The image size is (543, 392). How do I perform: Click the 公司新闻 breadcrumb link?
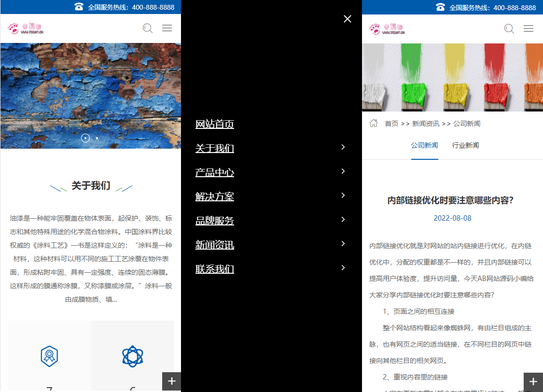(x=467, y=124)
